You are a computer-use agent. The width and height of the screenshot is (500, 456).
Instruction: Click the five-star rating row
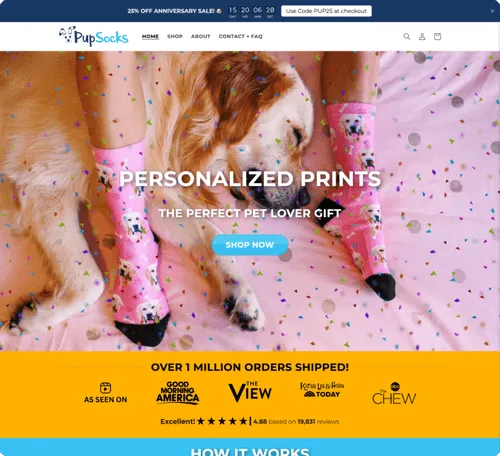tap(222, 421)
